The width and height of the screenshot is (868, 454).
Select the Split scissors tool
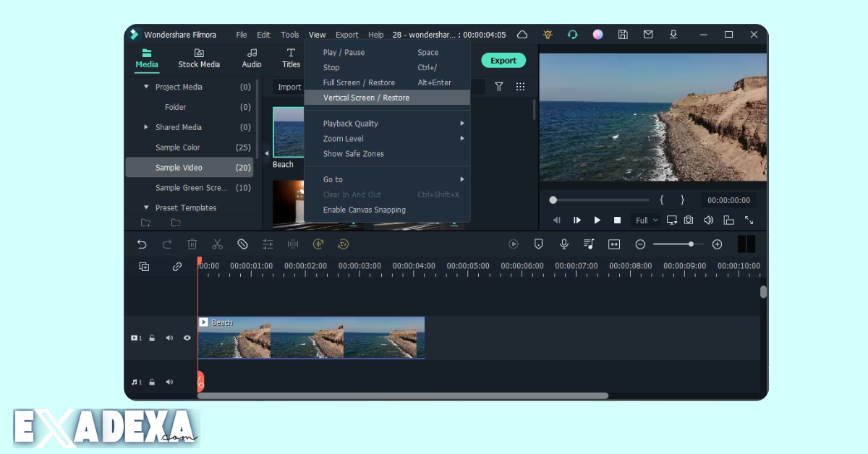217,244
